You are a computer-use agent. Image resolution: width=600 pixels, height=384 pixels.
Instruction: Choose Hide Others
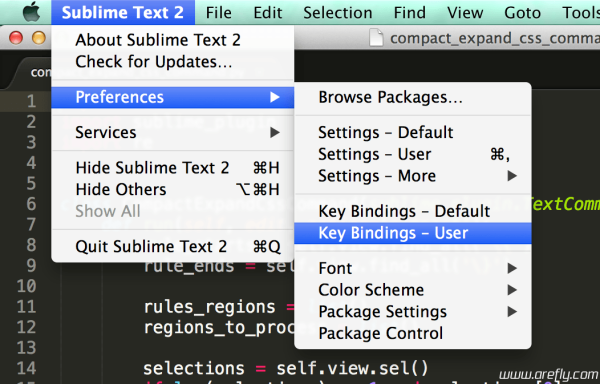tap(173, 189)
